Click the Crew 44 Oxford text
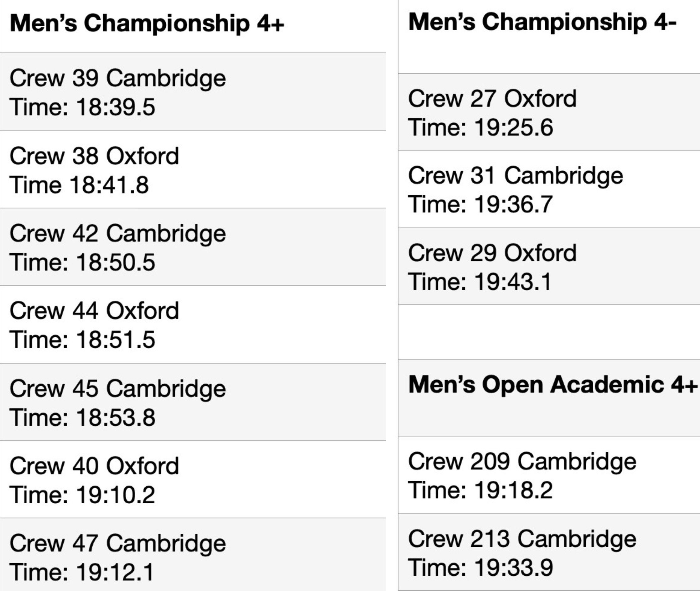 [x=94, y=311]
